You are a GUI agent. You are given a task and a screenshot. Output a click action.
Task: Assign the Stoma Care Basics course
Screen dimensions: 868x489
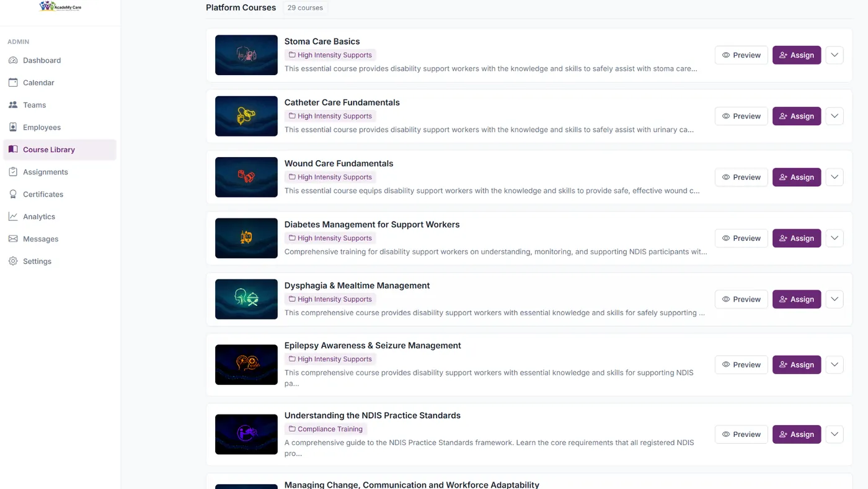pyautogui.click(x=797, y=55)
